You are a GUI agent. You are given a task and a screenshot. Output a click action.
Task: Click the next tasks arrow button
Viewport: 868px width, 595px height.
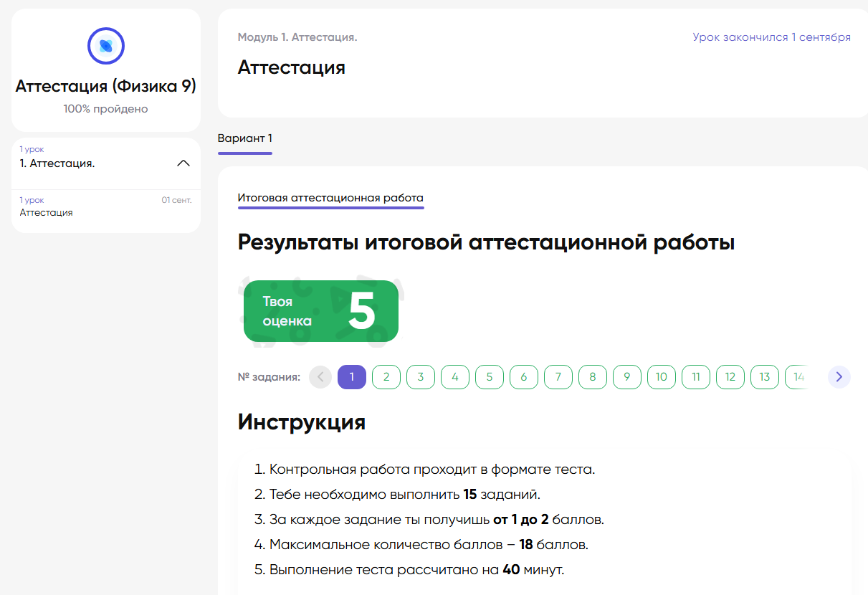click(x=839, y=377)
